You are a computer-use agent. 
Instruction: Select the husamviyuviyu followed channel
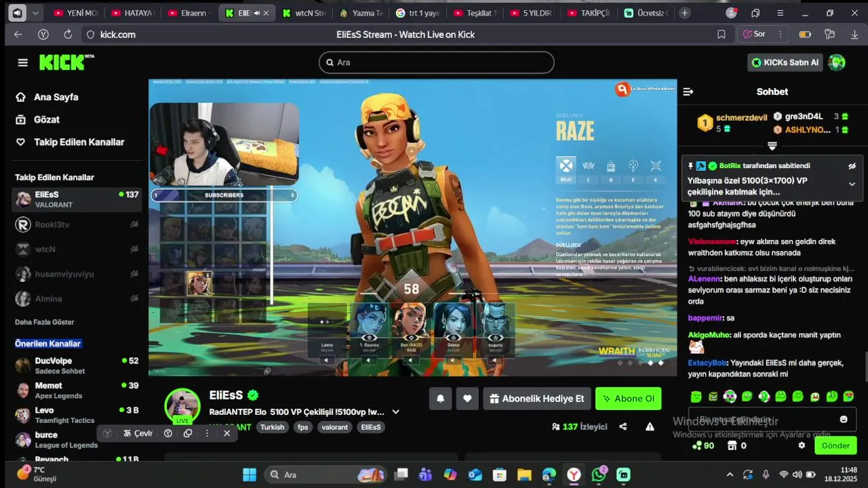[x=77, y=274]
